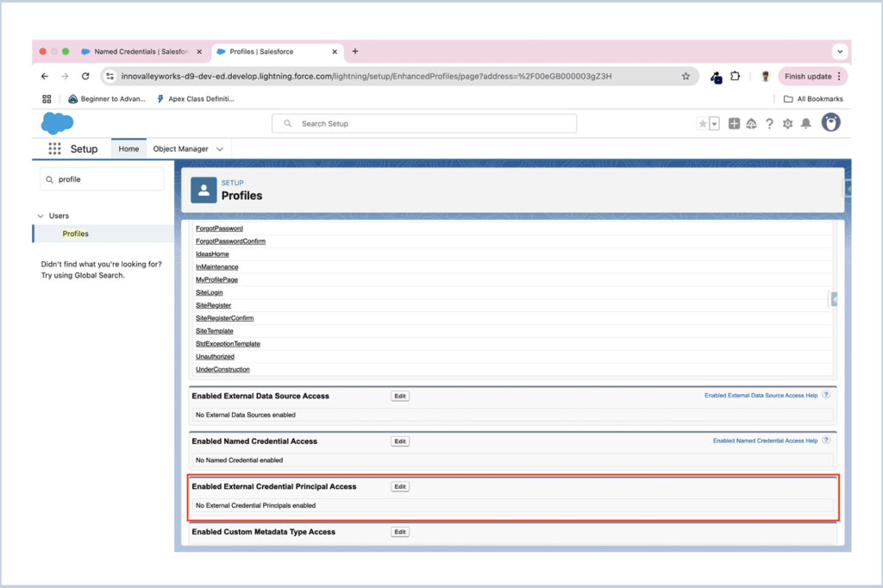Open the Chrome apps grid in bookmarks bar
Viewport: 883px width, 588px height.
(x=47, y=98)
